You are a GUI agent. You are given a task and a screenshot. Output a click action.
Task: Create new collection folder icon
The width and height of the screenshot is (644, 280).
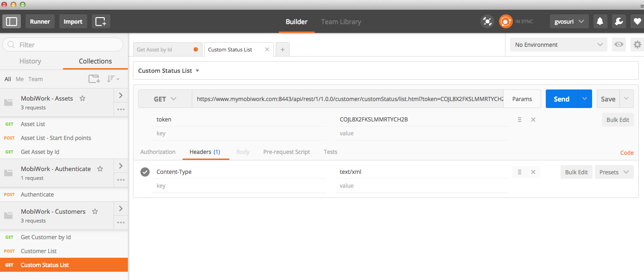(x=94, y=79)
